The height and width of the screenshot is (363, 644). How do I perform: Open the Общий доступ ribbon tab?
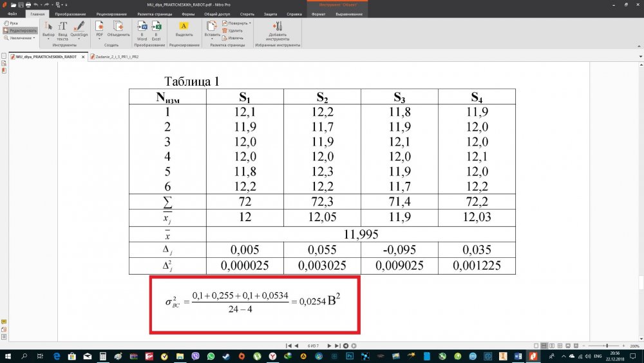click(x=217, y=14)
